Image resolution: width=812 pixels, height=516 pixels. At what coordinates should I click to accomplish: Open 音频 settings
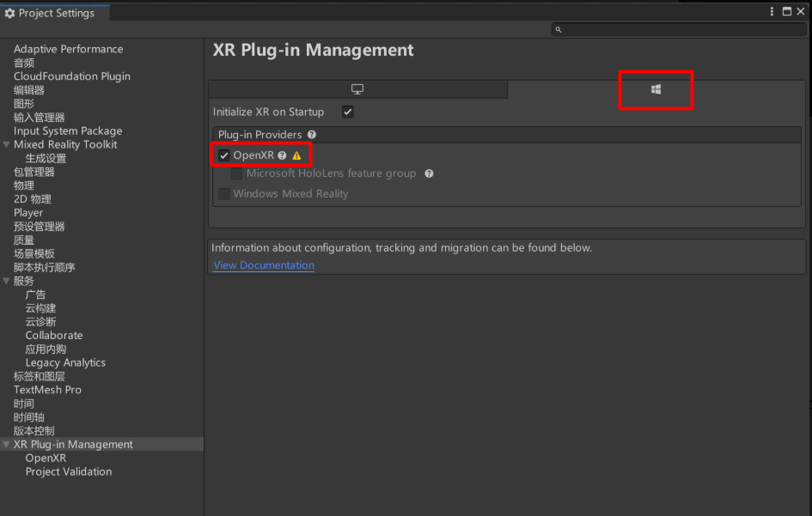point(24,63)
